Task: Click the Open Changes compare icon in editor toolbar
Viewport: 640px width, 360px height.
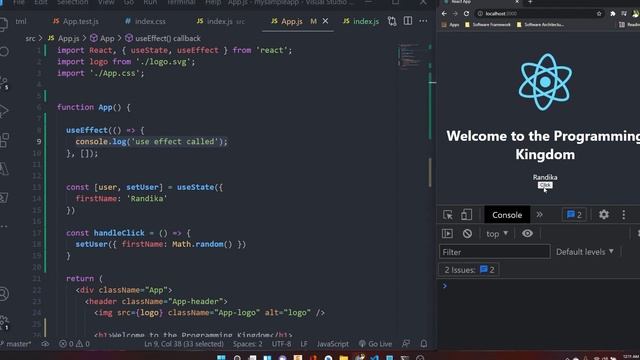Action: pyautogui.click(x=392, y=21)
